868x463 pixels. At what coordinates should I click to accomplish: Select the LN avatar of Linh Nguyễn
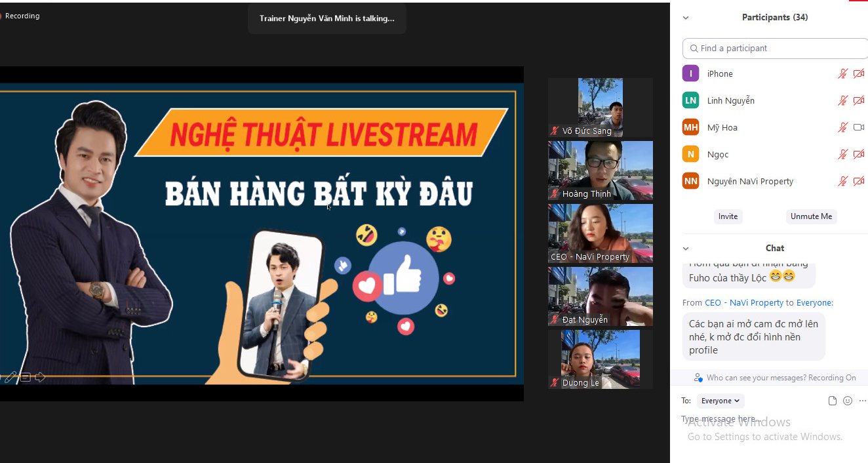[690, 100]
